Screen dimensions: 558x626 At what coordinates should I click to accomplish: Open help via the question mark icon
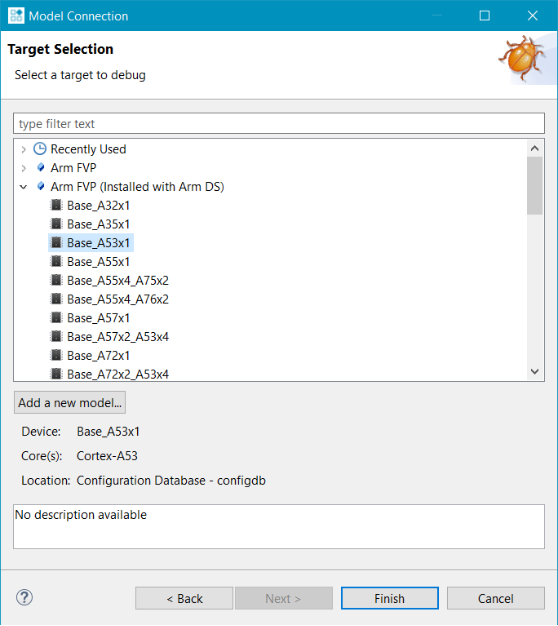(x=24, y=598)
